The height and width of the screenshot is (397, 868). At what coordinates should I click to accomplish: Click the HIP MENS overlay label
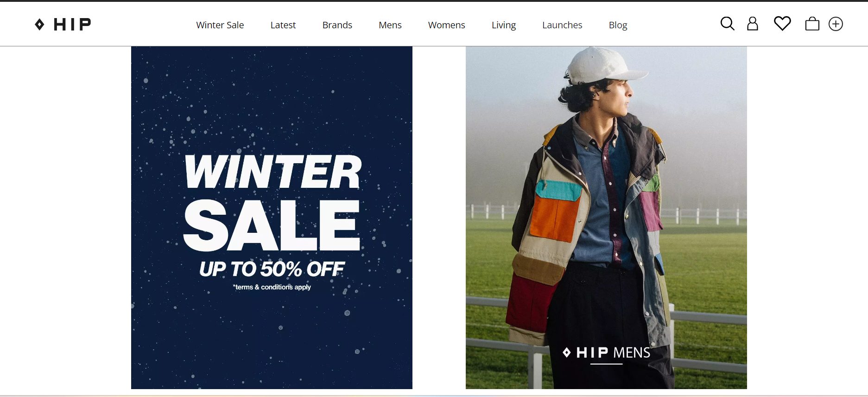point(606,353)
